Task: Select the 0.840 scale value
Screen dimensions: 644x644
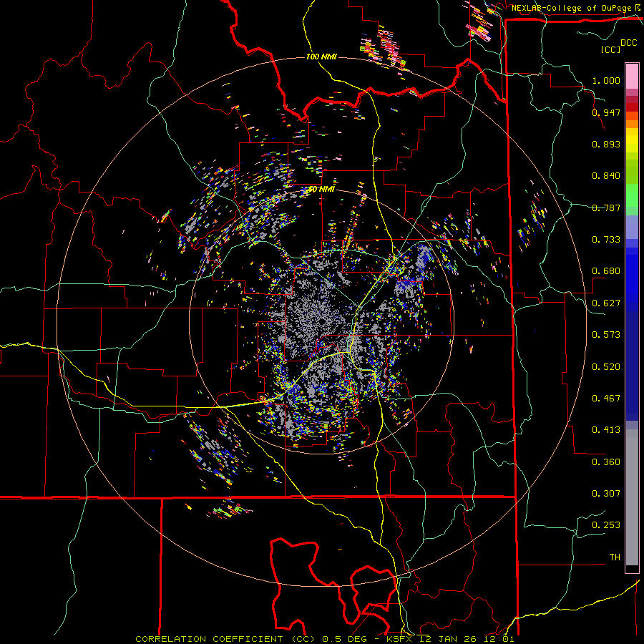Action: click(606, 176)
